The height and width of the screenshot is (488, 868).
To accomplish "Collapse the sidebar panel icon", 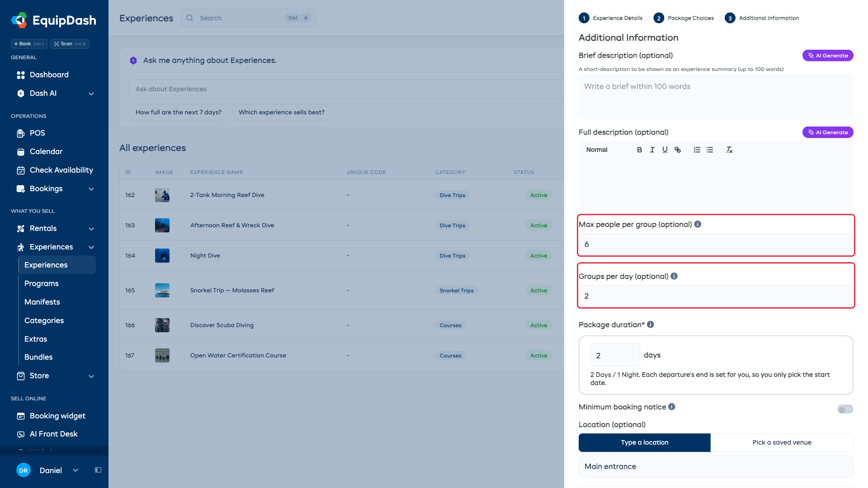I will (98, 470).
